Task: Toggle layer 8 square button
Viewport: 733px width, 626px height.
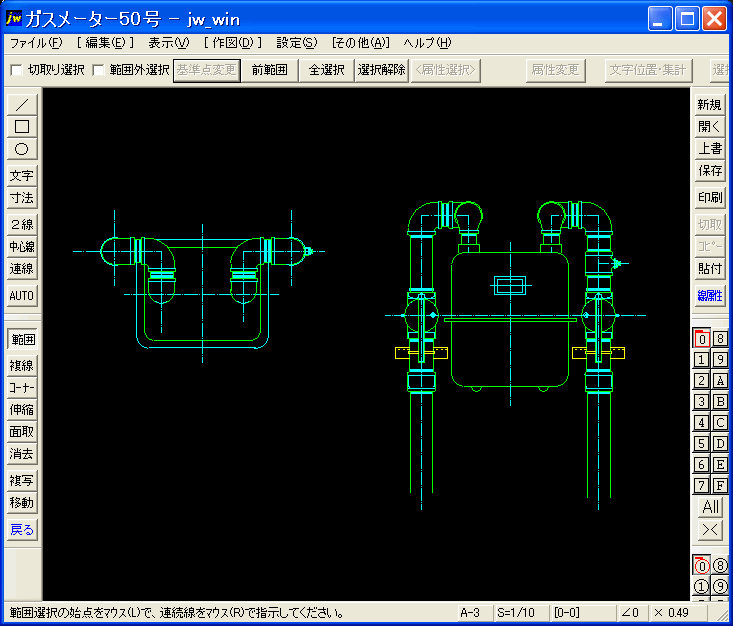Action: 720,339
